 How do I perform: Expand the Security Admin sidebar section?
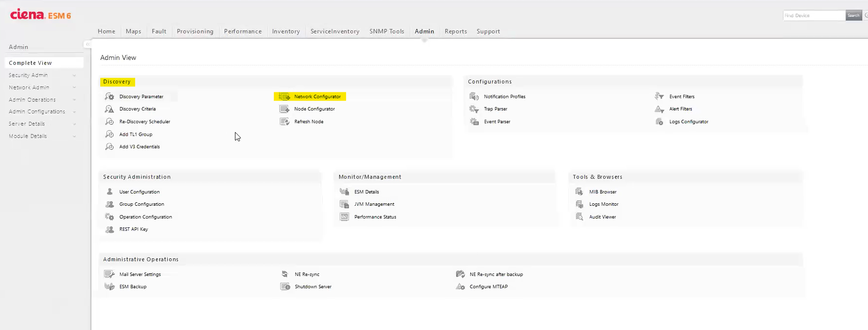point(74,75)
